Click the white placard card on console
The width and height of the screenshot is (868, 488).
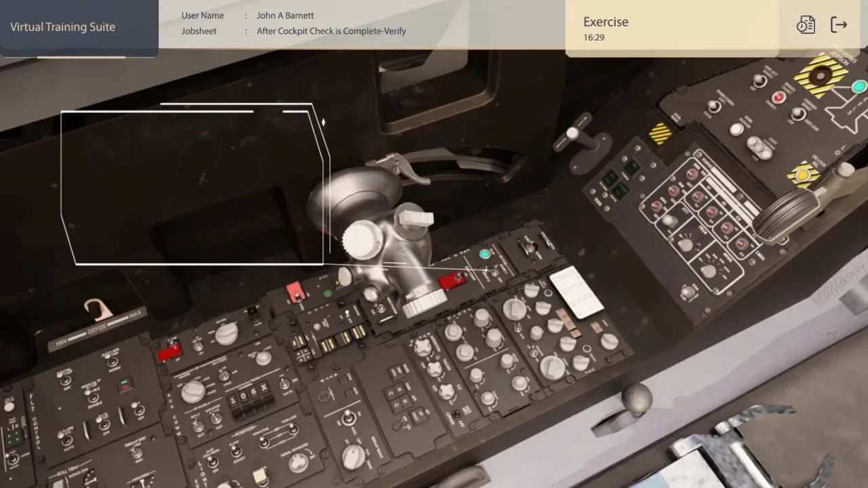coord(576,291)
